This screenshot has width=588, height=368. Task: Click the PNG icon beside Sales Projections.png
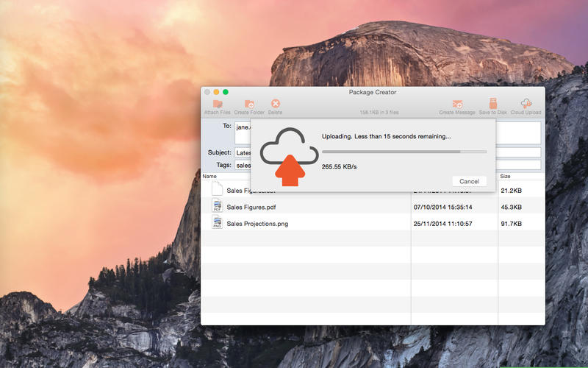[x=217, y=223]
